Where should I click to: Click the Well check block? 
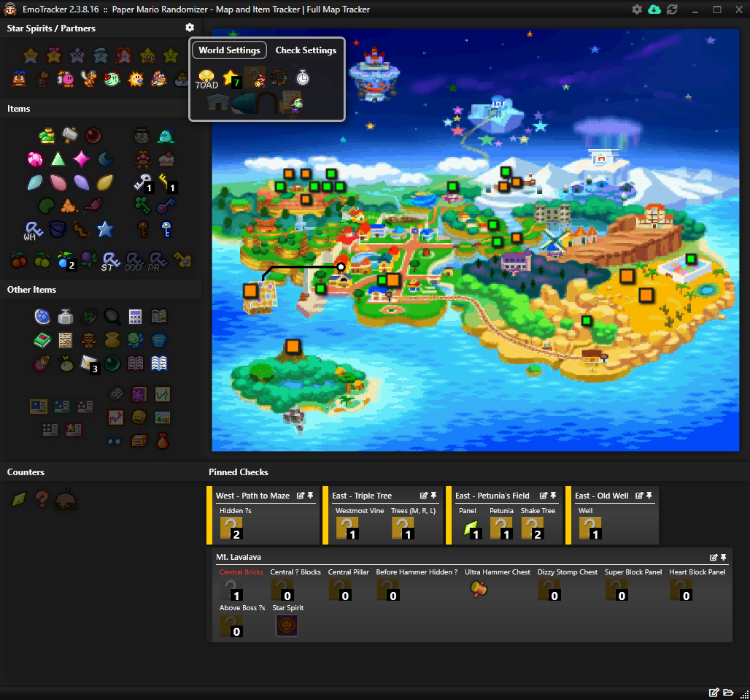coord(590,528)
